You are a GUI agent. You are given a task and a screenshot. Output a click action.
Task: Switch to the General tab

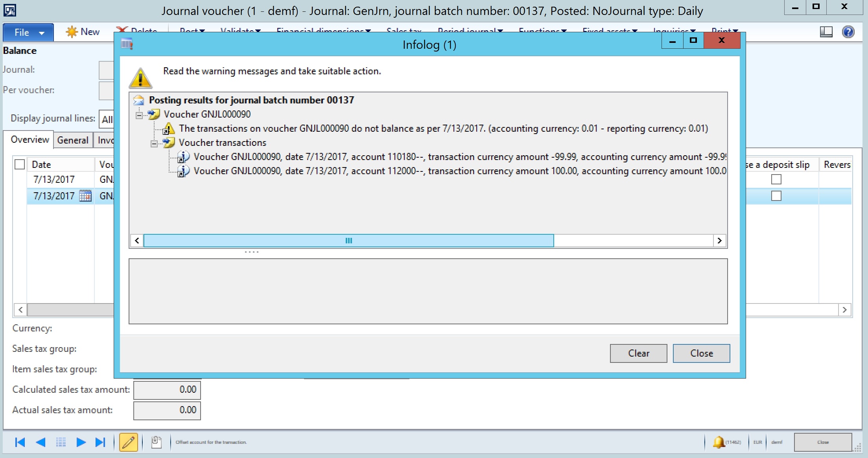click(x=73, y=140)
